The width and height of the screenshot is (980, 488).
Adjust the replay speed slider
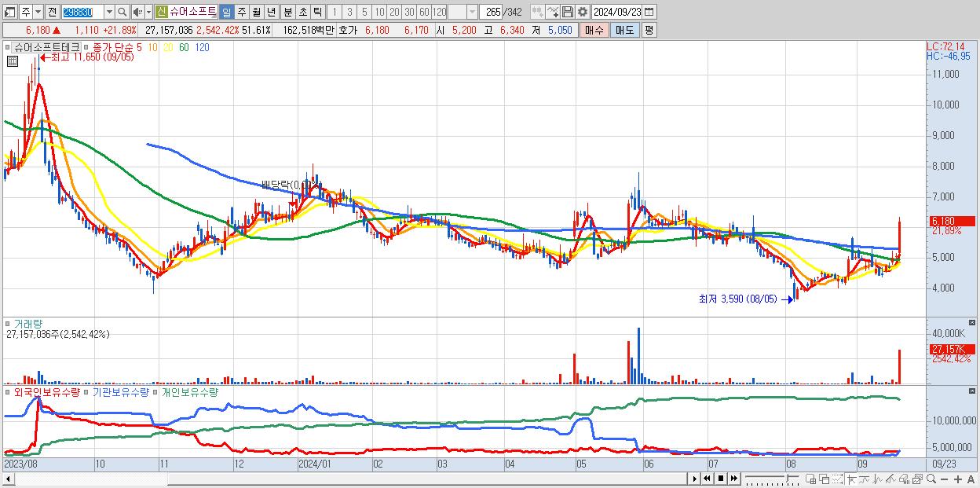(772, 479)
